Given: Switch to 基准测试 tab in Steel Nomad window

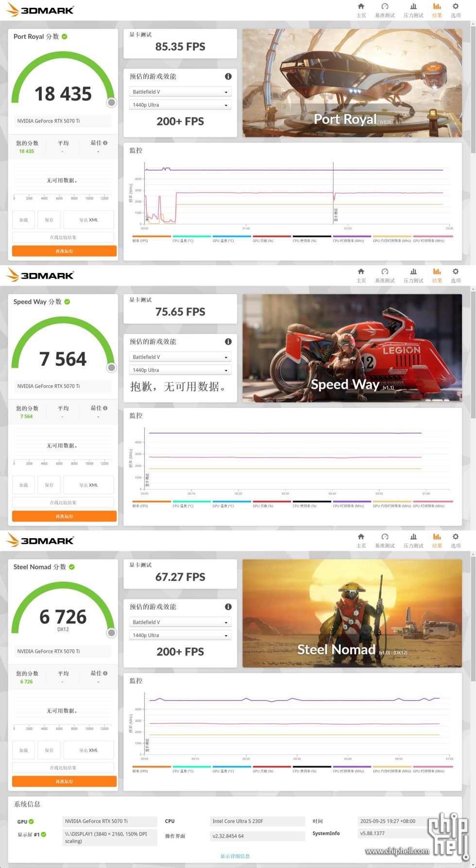Looking at the screenshot, I should pyautogui.click(x=385, y=541).
